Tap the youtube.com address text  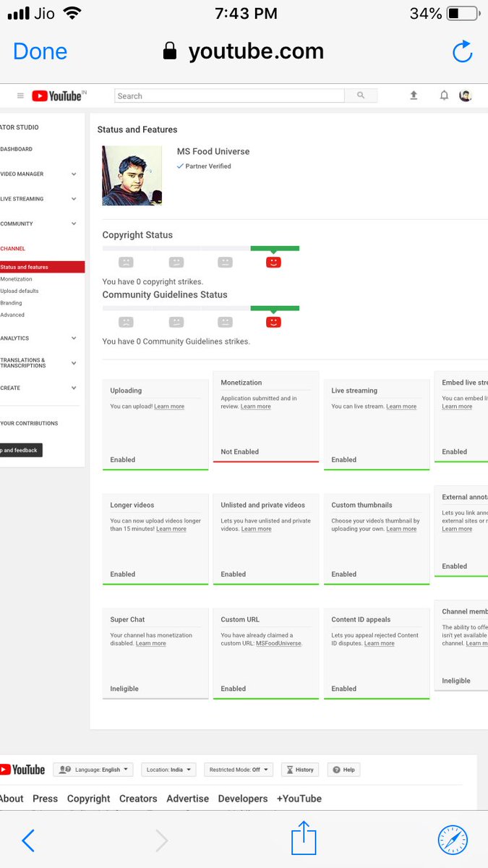pyautogui.click(x=256, y=51)
